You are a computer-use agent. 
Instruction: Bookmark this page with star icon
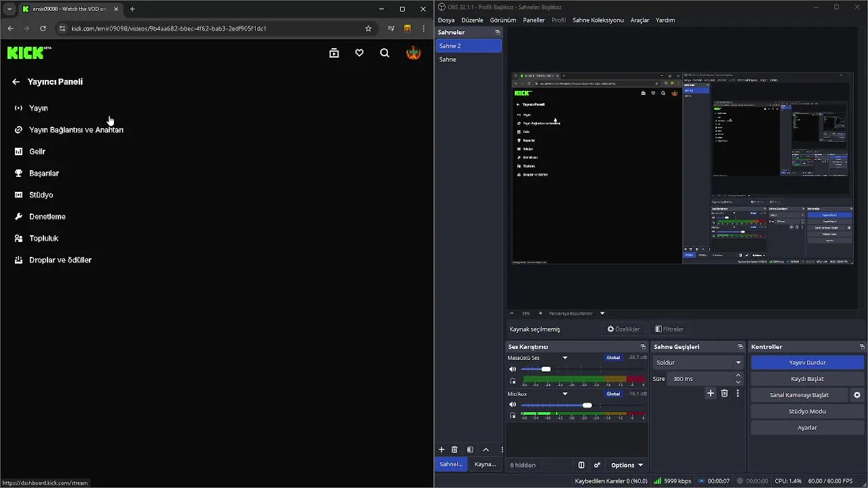click(x=368, y=28)
